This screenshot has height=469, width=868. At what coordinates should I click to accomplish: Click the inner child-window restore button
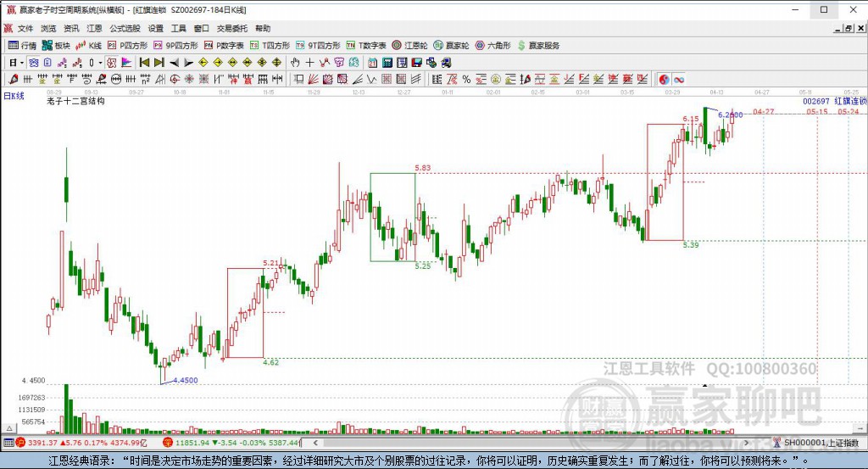(849, 28)
